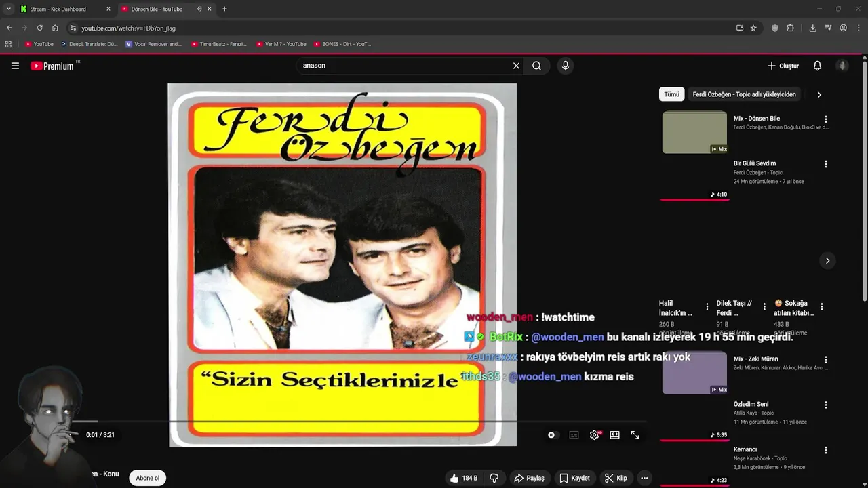Open options for Mix - Dönsen Bile
The height and width of the screenshot is (488, 868).
(x=825, y=119)
